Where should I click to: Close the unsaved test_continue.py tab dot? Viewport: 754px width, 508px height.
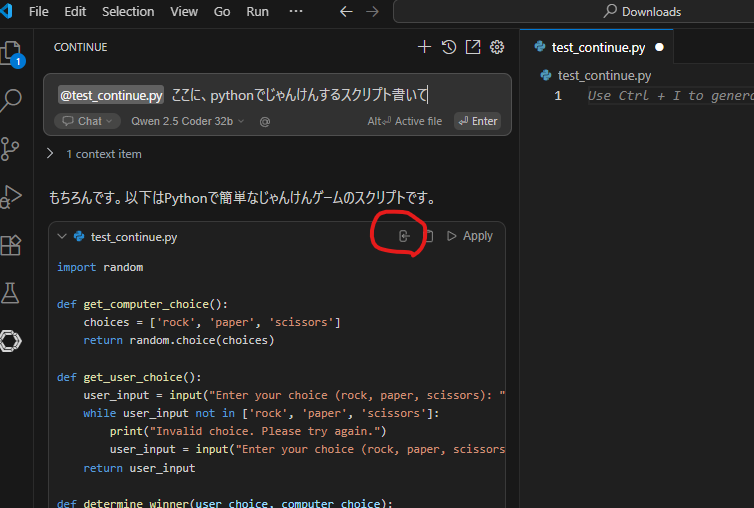[659, 47]
